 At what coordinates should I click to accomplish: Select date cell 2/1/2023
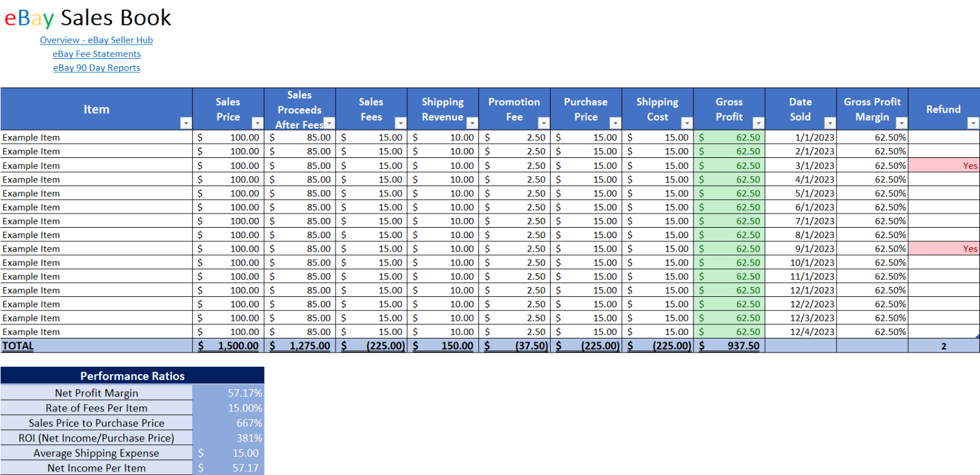click(x=801, y=151)
